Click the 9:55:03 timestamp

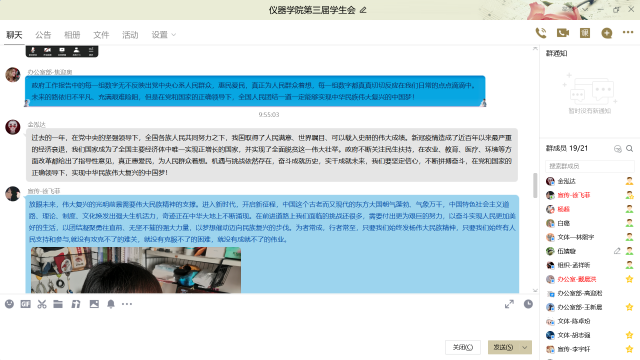coord(269,115)
